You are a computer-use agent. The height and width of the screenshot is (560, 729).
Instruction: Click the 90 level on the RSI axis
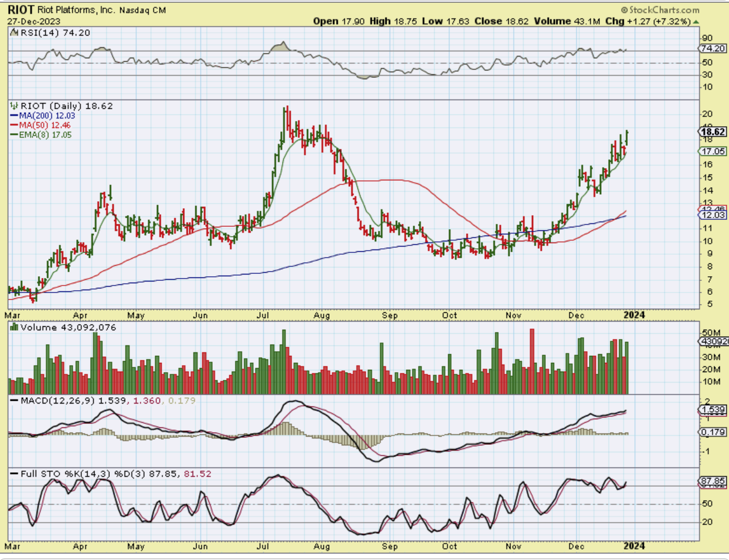707,38
